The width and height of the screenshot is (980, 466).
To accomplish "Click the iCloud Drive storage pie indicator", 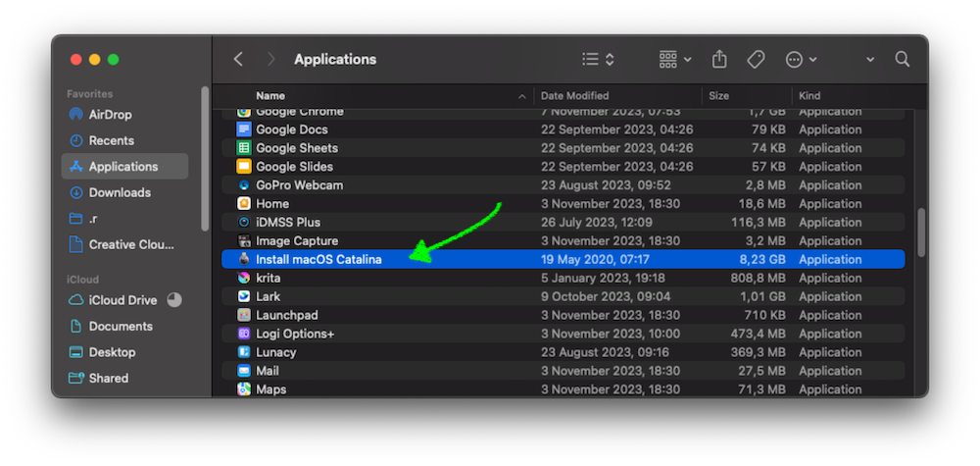I will click(174, 300).
